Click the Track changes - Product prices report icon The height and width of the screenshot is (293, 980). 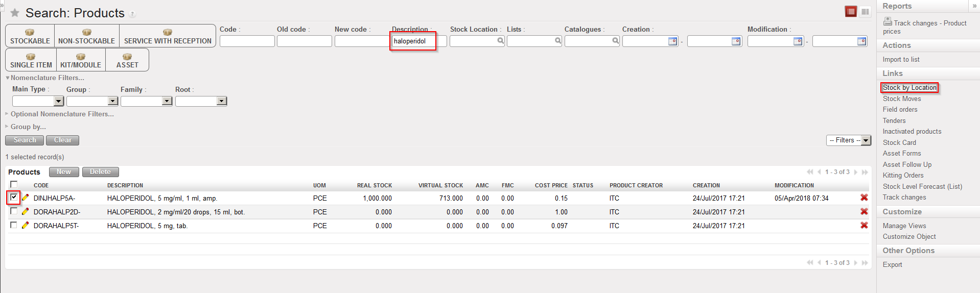tap(888, 21)
